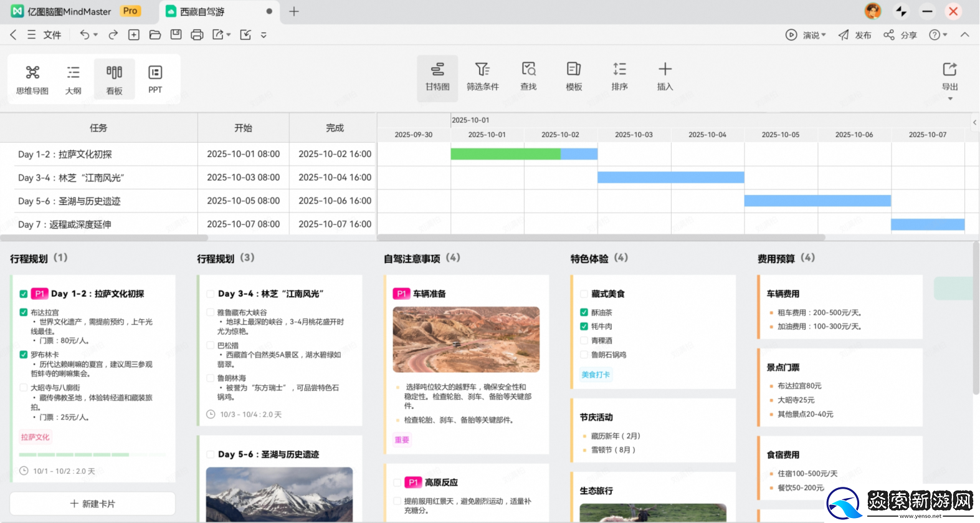
Task: Uncheck the 罗布林卡 checkbox
Action: 24,355
